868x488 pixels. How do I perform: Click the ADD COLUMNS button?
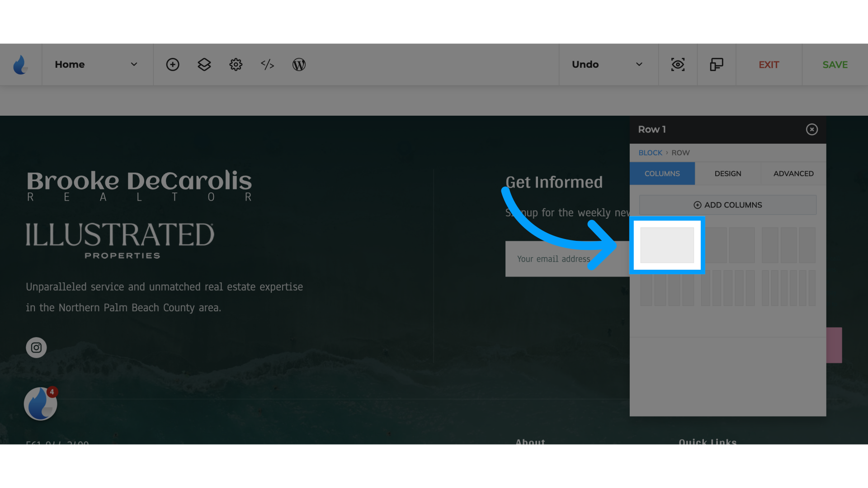coord(728,205)
